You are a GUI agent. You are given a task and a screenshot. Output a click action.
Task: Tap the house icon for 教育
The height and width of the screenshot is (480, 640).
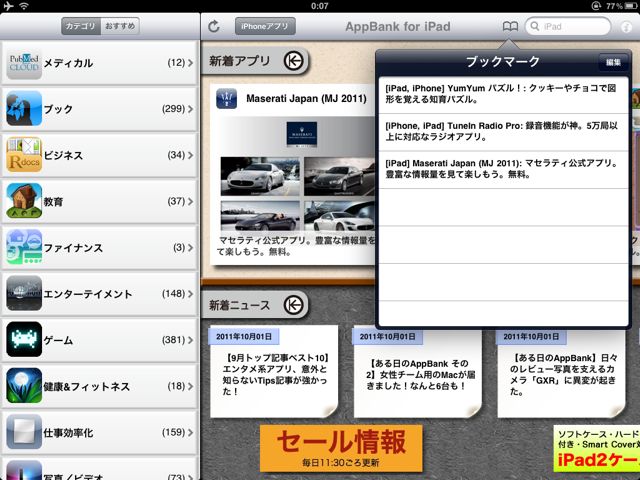[x=24, y=201]
